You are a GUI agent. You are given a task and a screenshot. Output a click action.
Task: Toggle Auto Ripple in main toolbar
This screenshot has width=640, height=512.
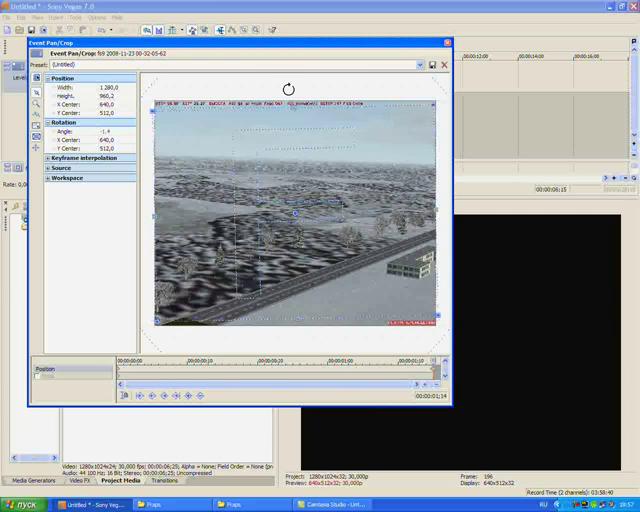point(172,30)
